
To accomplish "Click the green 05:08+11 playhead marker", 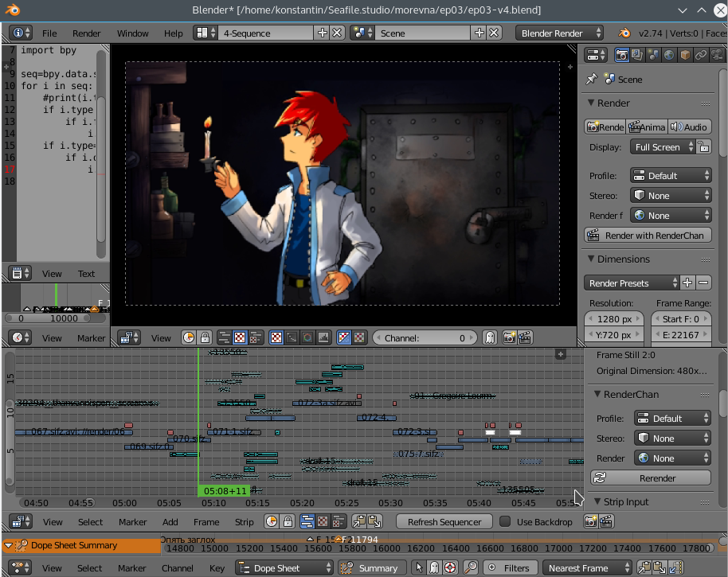I will 225,490.
